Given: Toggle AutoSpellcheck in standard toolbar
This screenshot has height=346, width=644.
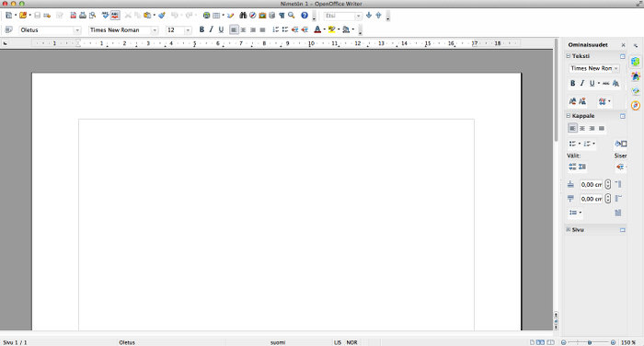Looking at the screenshot, I should 115,16.
